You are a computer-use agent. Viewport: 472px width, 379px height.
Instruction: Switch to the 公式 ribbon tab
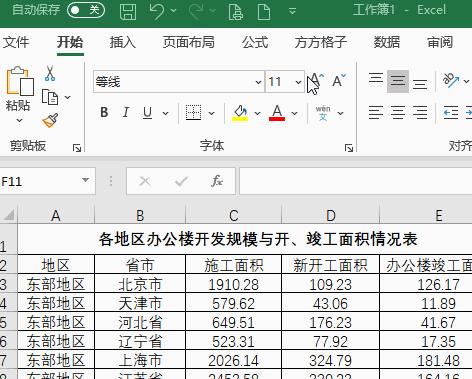pos(255,42)
